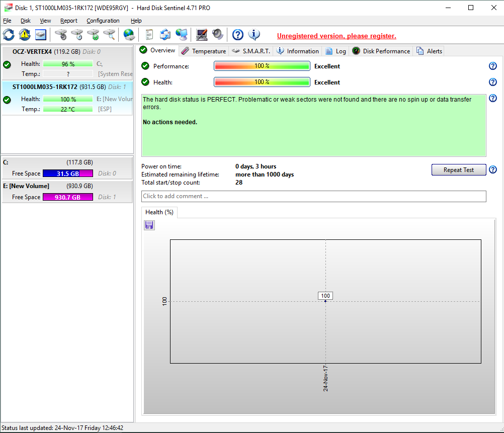Switch to the S.M.A.R.T. tab

[251, 51]
